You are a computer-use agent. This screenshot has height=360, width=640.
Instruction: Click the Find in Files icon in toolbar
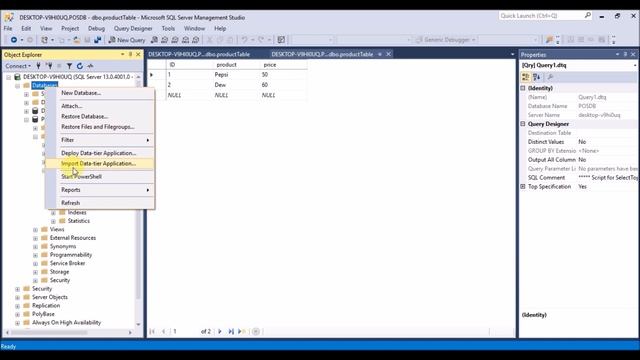(549, 40)
